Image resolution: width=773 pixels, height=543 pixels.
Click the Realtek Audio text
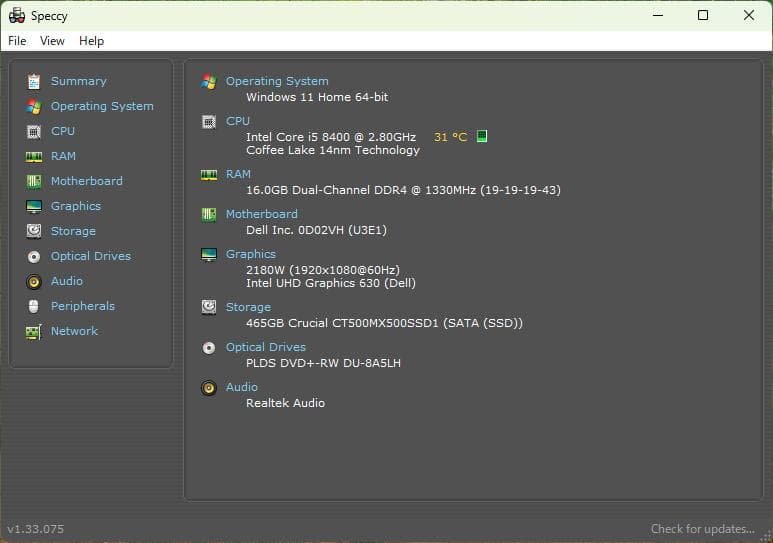(x=285, y=403)
